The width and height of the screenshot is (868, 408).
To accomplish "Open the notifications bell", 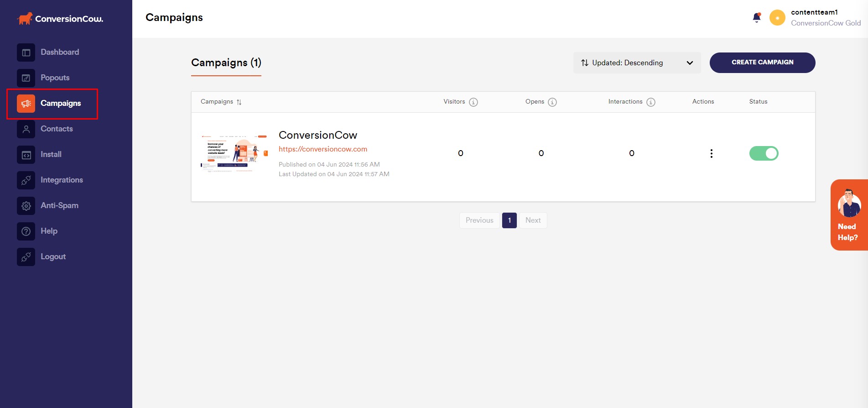I will tap(757, 18).
